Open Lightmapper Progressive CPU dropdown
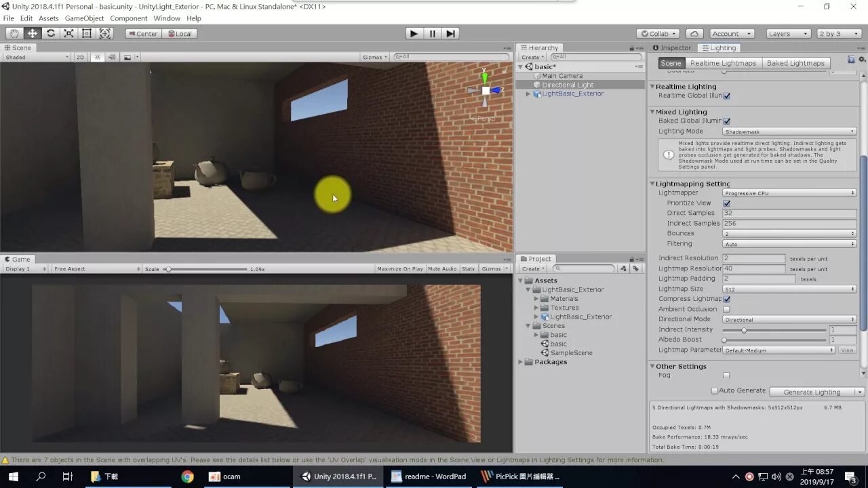This screenshot has width=868, height=488. click(x=789, y=193)
